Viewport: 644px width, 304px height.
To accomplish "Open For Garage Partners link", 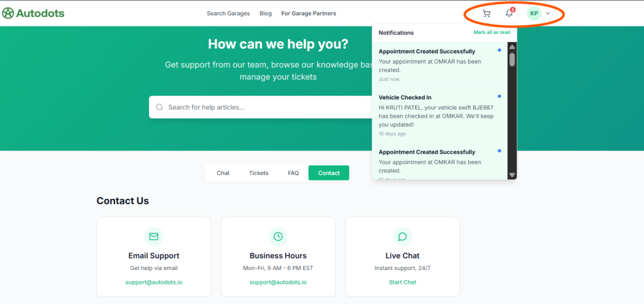I will [x=309, y=14].
